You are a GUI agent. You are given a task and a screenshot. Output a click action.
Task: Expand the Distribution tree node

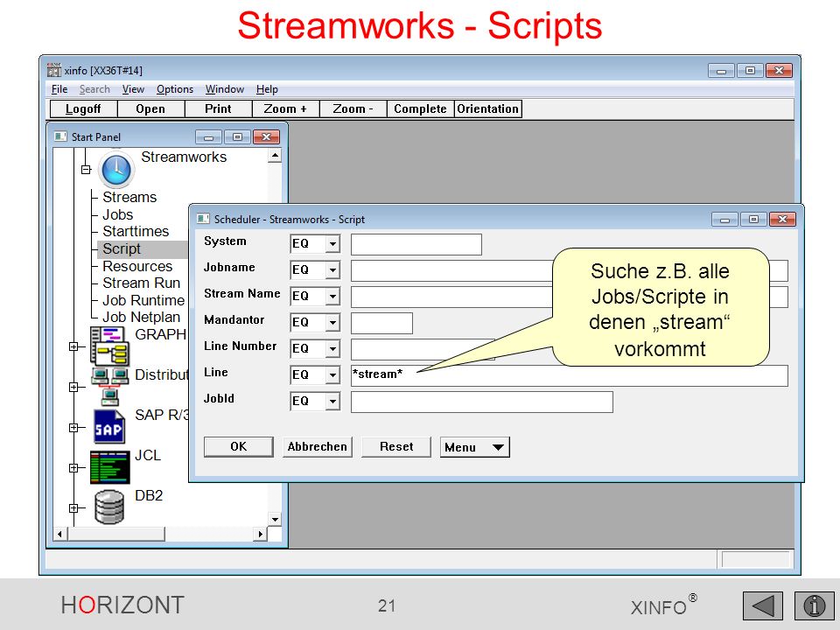(x=73, y=387)
